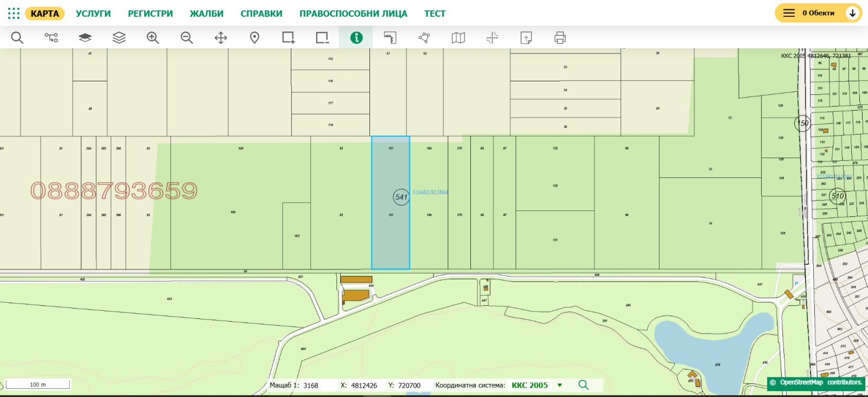Open the tree structure tool icon
Viewport: 868px width, 397px height.
(51, 37)
